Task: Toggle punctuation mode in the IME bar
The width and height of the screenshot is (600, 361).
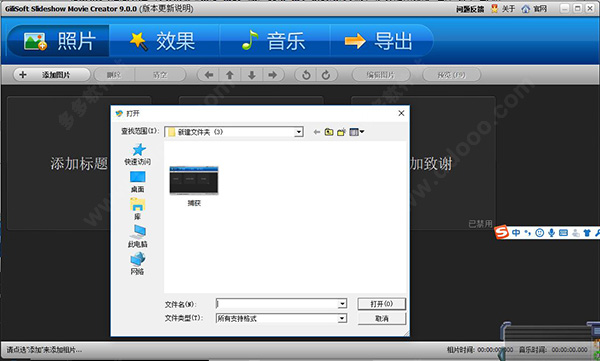Action: (528, 232)
